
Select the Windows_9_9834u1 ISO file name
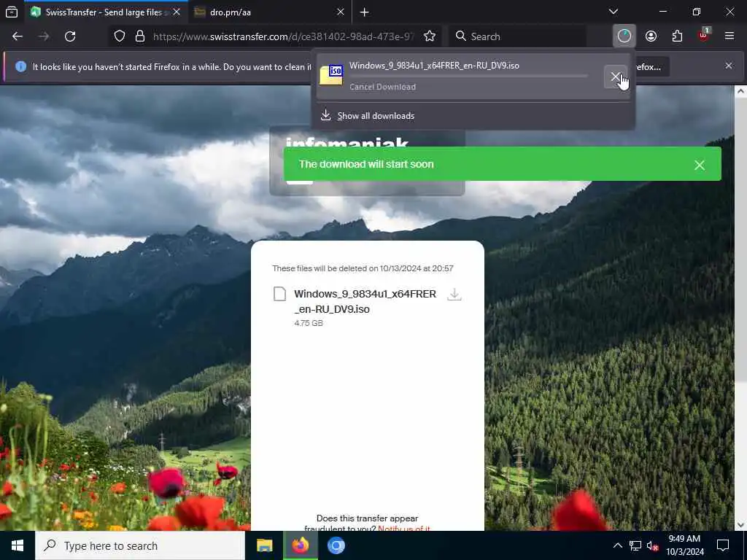click(365, 301)
